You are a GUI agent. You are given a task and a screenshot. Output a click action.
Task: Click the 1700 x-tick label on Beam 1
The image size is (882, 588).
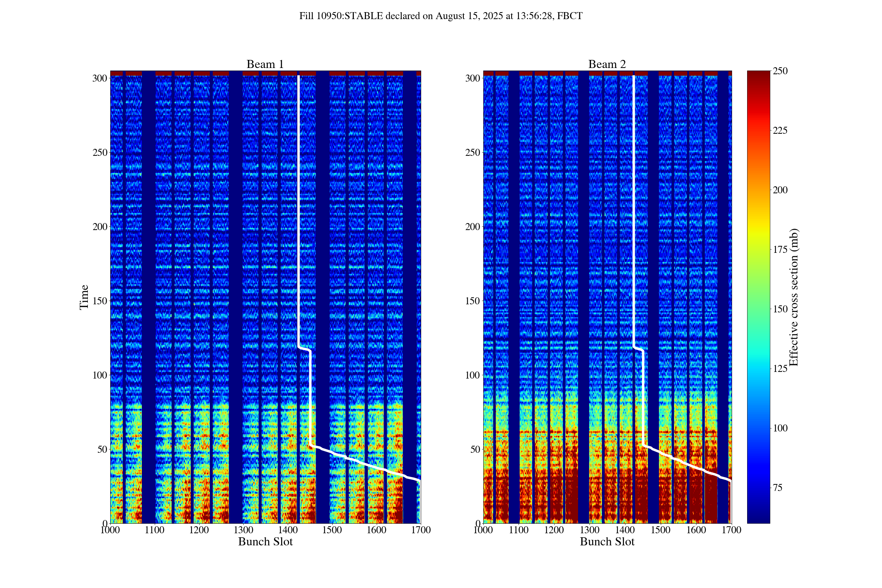click(421, 530)
